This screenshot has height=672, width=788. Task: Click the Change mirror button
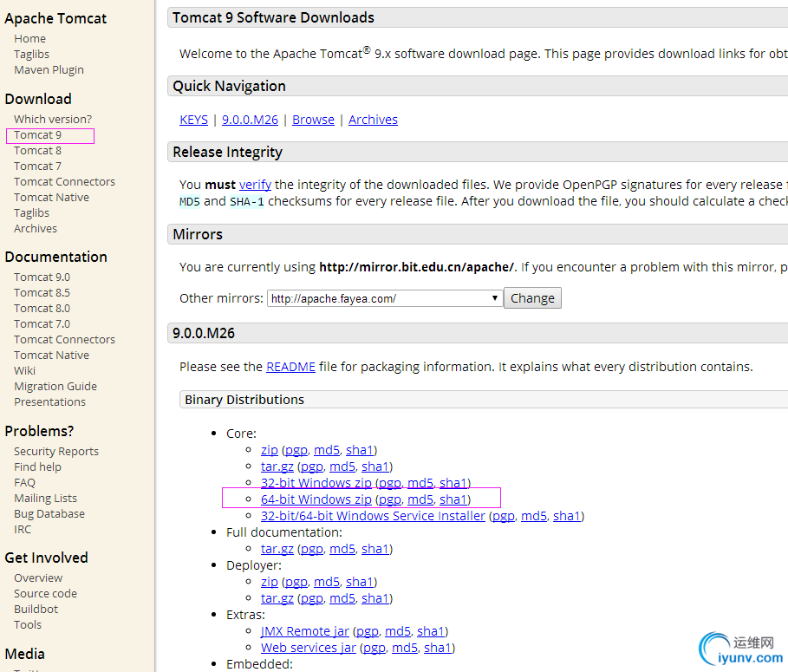click(532, 298)
